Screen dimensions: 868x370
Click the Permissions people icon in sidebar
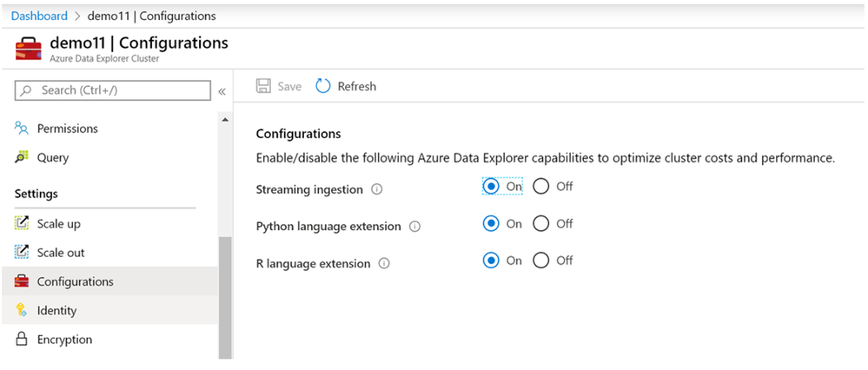[21, 129]
